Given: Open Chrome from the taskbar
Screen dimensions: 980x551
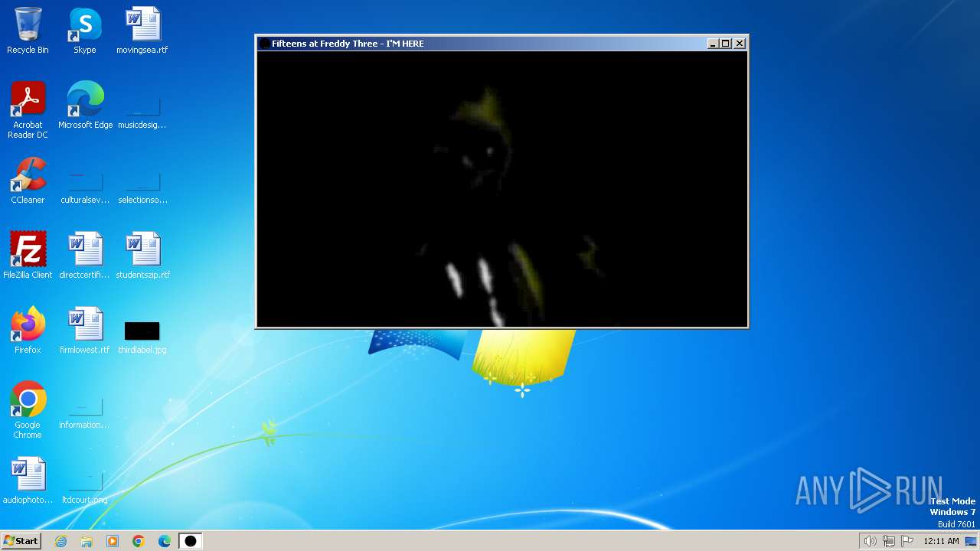Looking at the screenshot, I should point(139,541).
